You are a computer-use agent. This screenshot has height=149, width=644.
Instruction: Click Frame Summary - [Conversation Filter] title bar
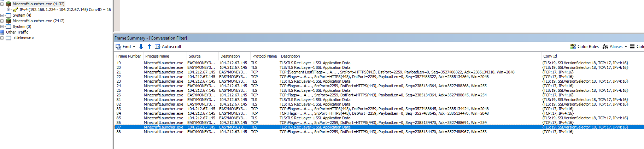[379, 38]
